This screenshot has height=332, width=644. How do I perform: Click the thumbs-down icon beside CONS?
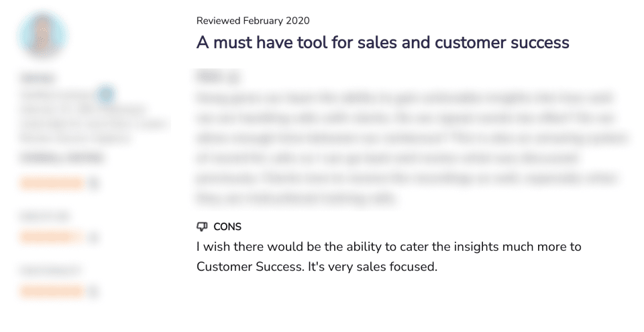(202, 227)
